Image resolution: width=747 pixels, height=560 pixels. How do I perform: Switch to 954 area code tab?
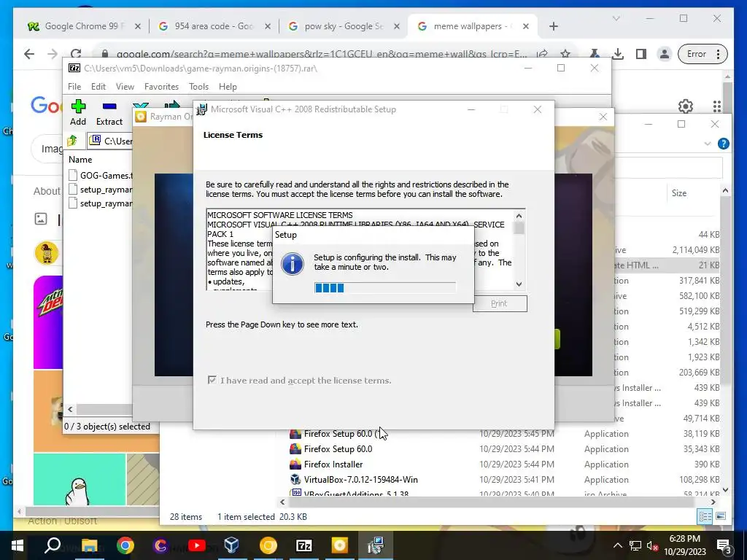[x=214, y=26]
